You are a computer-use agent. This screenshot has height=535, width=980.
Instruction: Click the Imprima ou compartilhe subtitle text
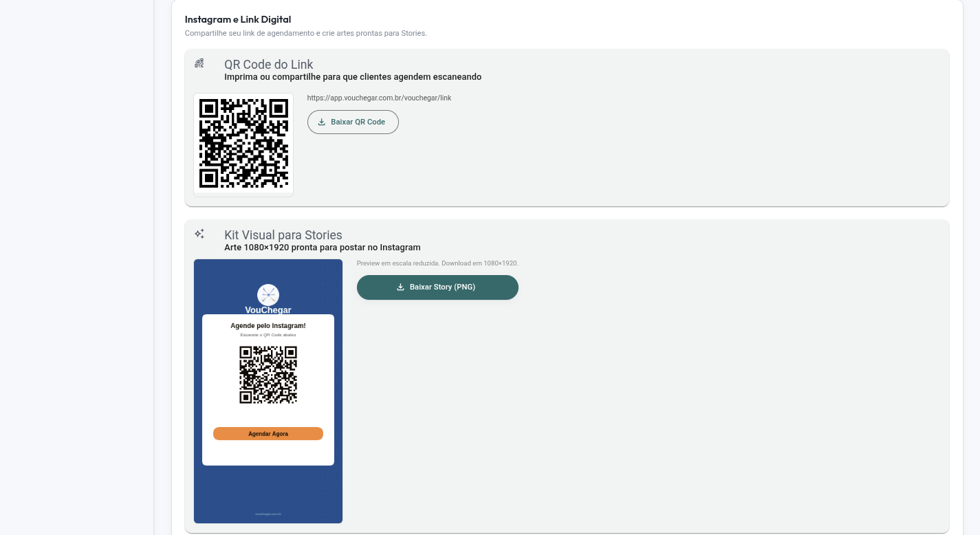pos(353,77)
